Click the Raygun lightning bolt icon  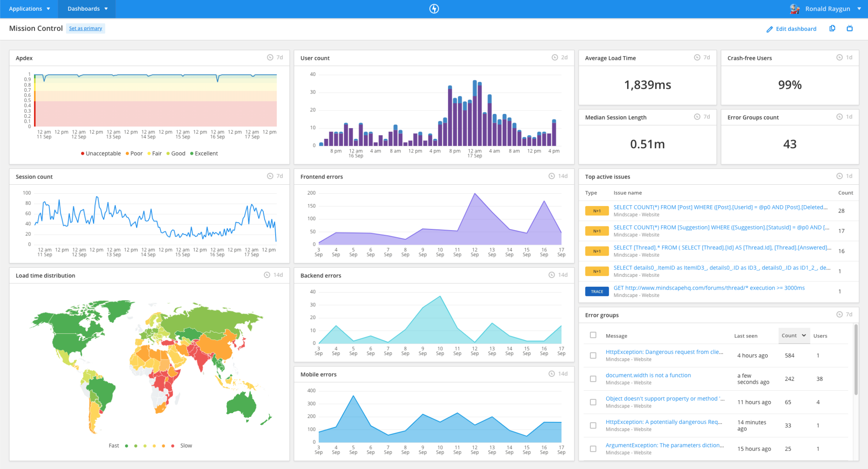434,9
